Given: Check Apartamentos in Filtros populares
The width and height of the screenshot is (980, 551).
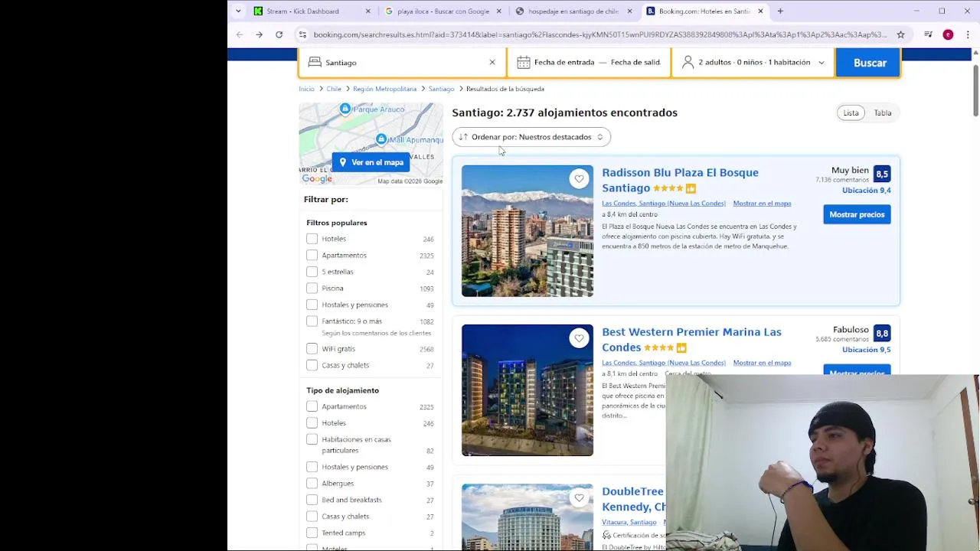Looking at the screenshot, I should click(312, 255).
